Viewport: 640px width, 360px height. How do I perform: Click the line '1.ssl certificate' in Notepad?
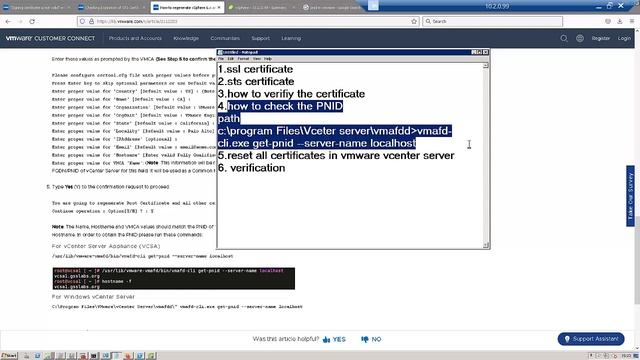point(255,69)
